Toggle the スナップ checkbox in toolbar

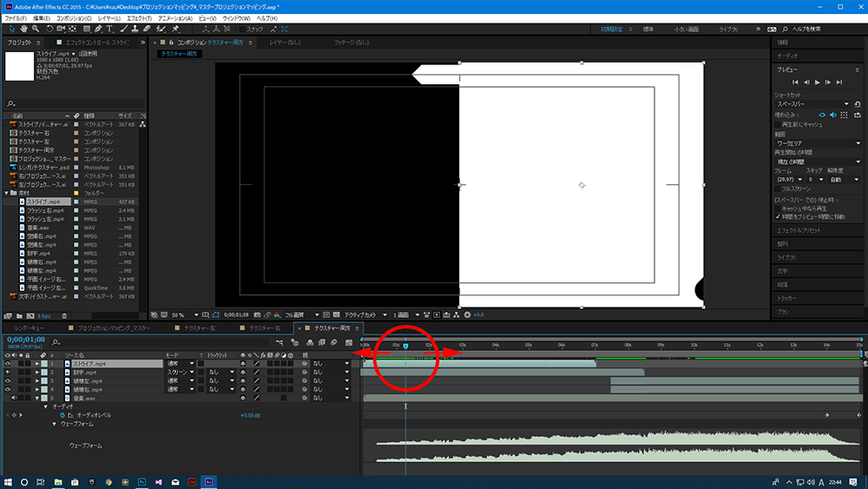point(242,29)
